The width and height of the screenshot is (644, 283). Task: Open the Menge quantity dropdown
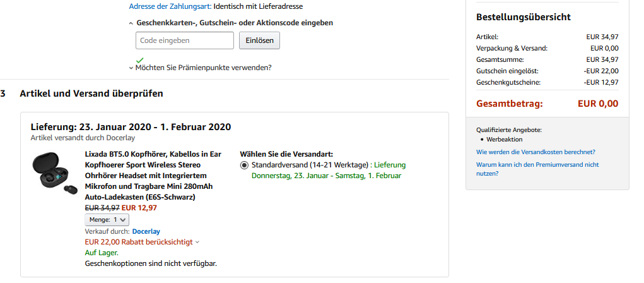[107, 220]
